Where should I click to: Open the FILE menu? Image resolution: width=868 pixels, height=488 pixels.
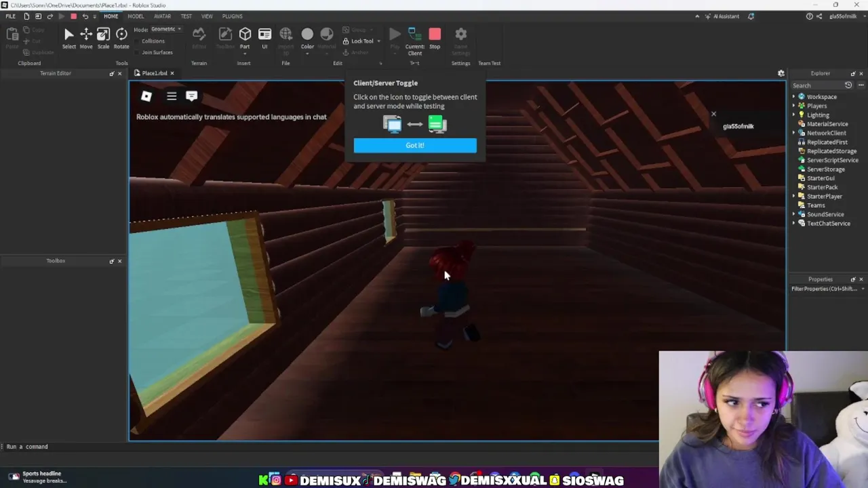point(11,16)
